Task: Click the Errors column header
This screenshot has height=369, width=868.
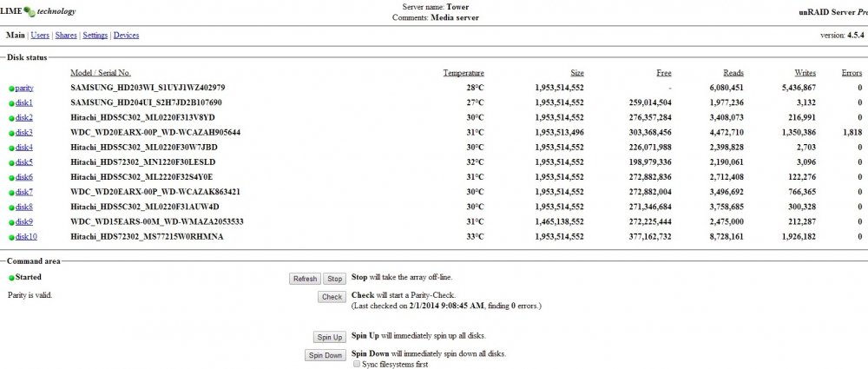Action: pyautogui.click(x=852, y=73)
